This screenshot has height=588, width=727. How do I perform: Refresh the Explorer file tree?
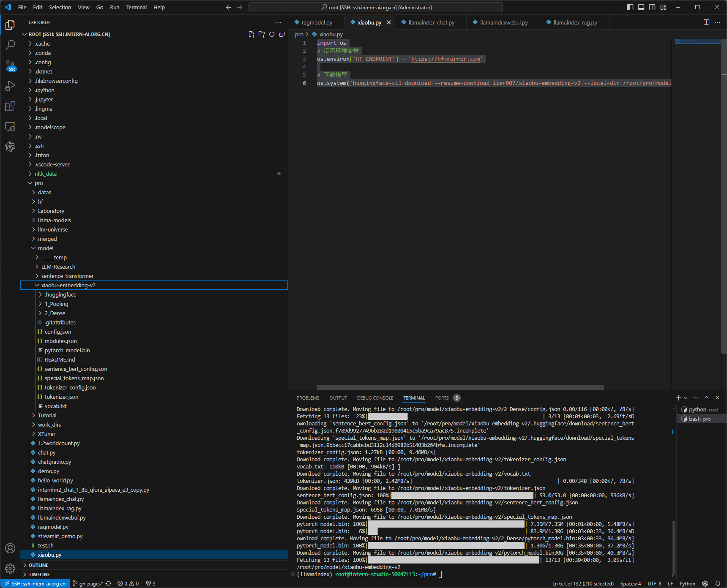[272, 34]
